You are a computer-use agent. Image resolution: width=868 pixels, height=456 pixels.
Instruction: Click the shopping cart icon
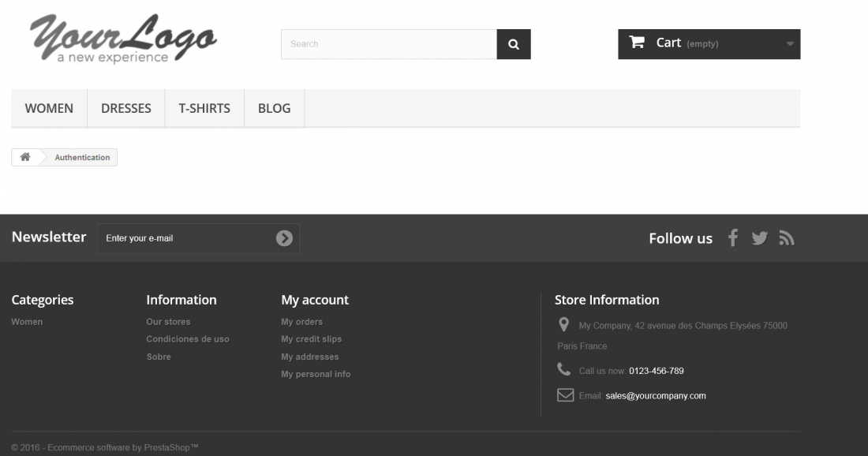click(637, 42)
